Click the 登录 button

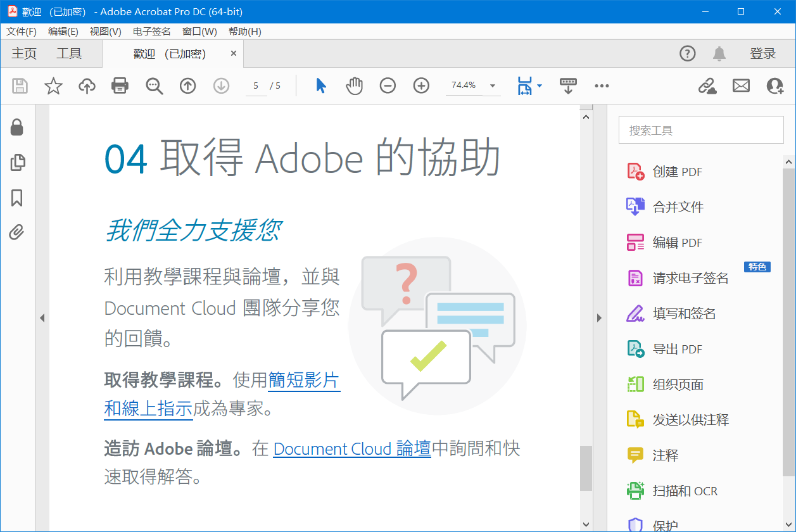(763, 53)
